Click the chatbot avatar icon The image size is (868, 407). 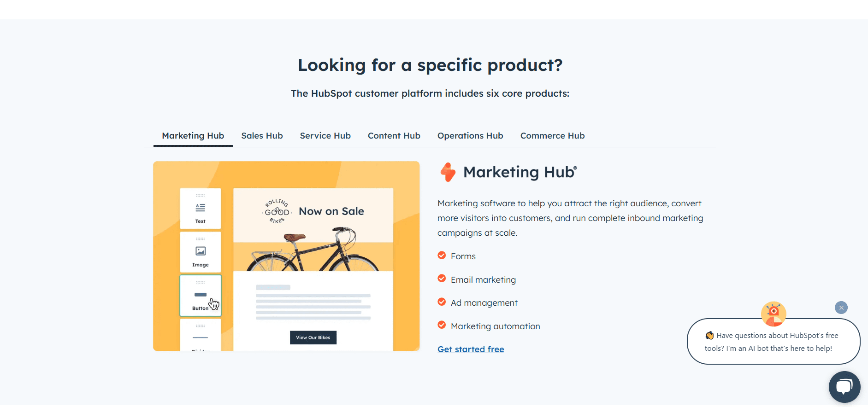click(x=774, y=314)
